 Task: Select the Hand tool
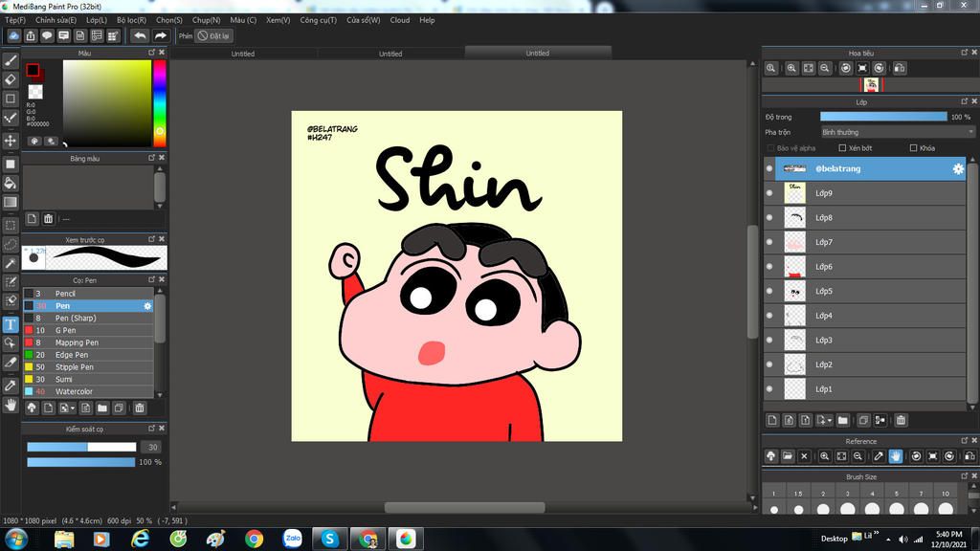pyautogui.click(x=11, y=405)
